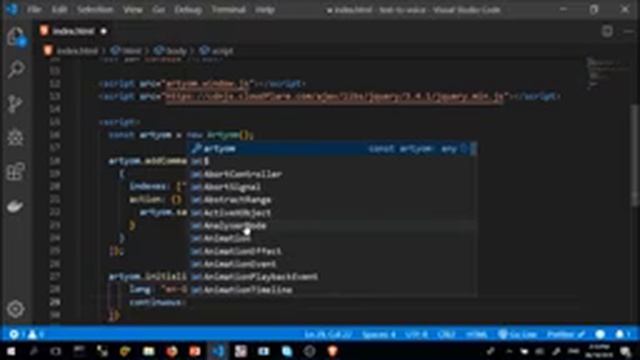Image resolution: width=640 pixels, height=360 pixels.
Task: Click the body breadcrumb segment
Action: point(171,51)
